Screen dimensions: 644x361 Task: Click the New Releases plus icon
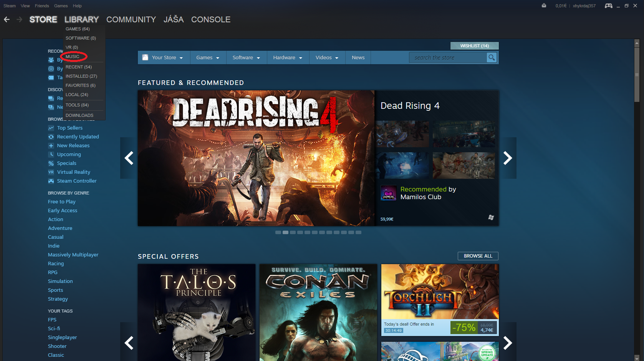coord(51,146)
